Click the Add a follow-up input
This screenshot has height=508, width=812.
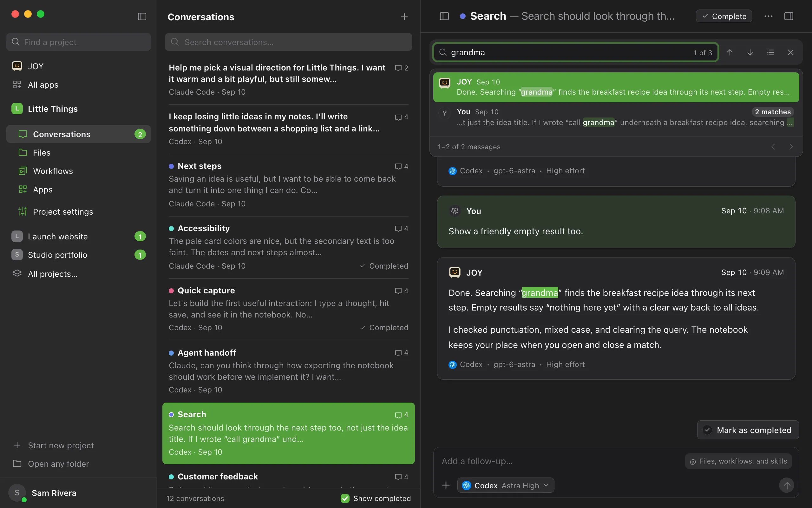[560, 461]
